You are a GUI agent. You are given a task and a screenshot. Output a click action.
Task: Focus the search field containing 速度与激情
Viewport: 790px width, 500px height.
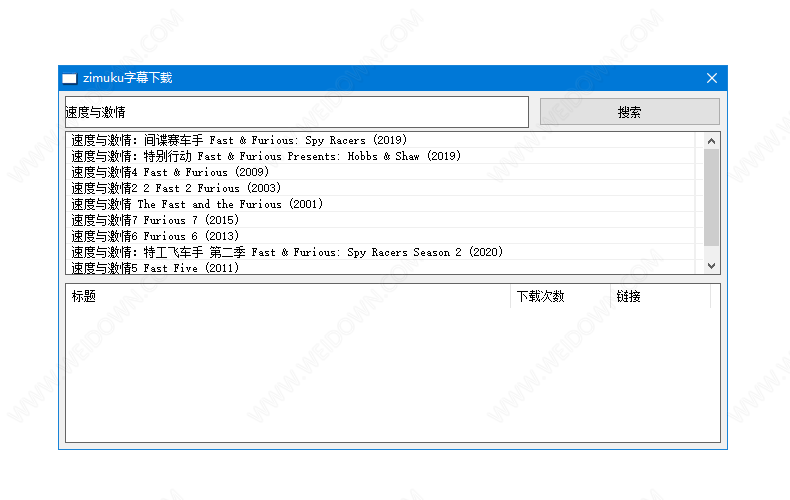(297, 112)
